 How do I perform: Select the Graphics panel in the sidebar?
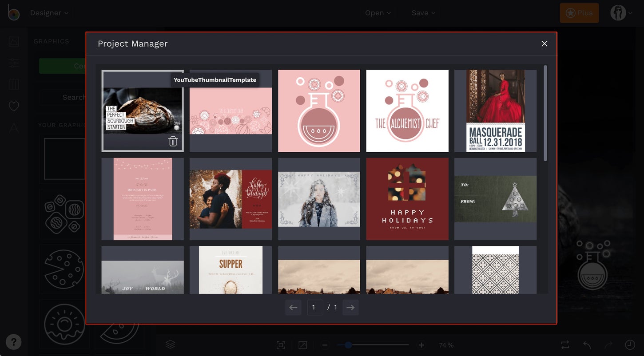13,41
